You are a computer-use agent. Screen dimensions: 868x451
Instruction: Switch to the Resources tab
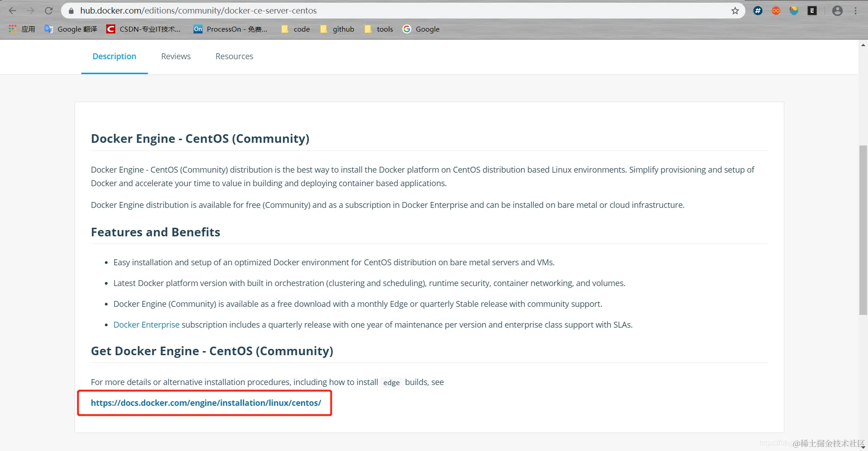click(x=234, y=56)
